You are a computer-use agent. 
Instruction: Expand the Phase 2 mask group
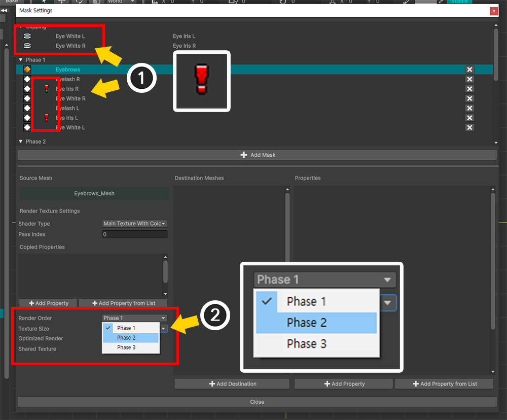21,142
